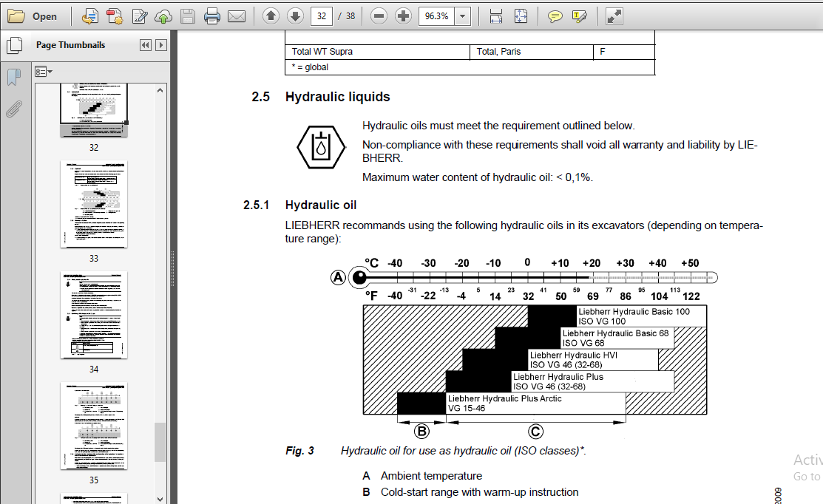This screenshot has width=823, height=504.
Task: Go to previous page arrow
Action: pyautogui.click(x=271, y=16)
